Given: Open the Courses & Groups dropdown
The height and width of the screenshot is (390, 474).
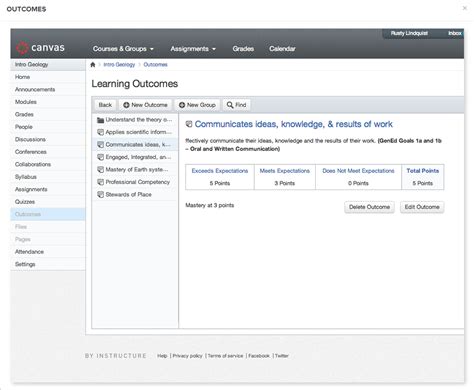Looking at the screenshot, I should [123, 49].
